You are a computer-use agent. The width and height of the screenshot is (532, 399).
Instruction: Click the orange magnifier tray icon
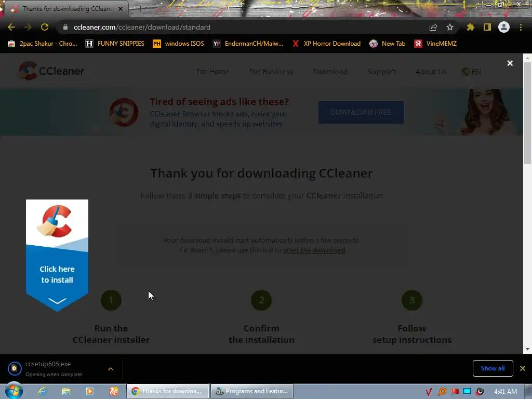tap(442, 392)
